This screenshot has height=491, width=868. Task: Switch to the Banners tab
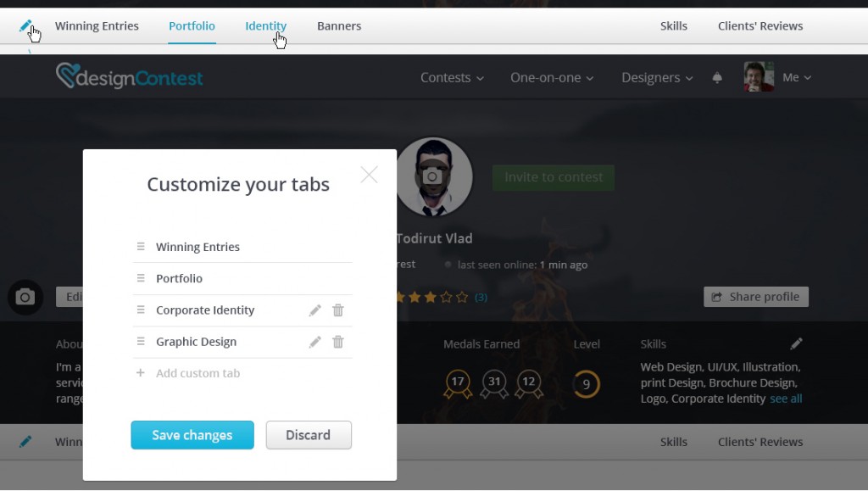click(339, 26)
